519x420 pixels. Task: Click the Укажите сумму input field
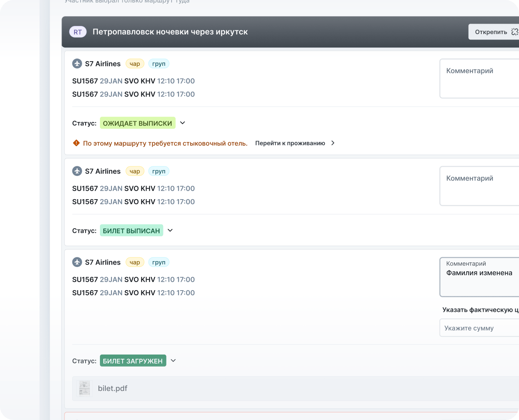pos(479,328)
